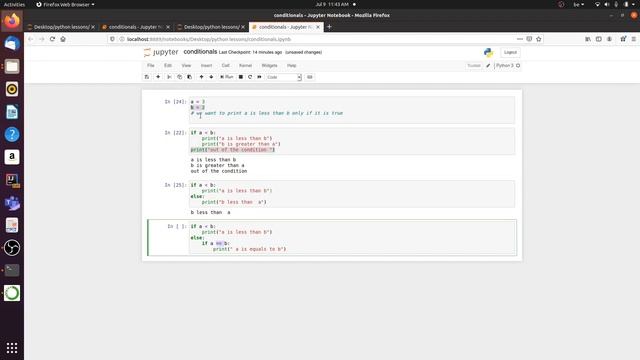Run the selected cell

tap(227, 77)
